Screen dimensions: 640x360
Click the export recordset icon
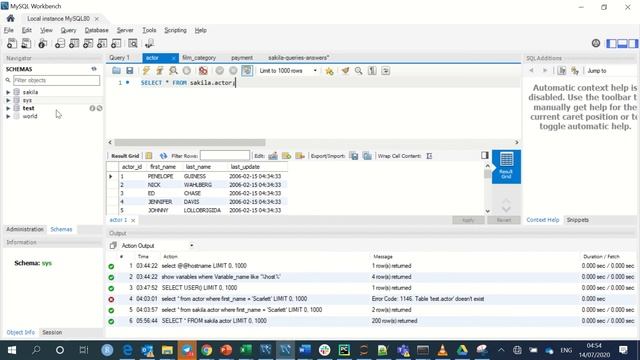[x=354, y=156]
